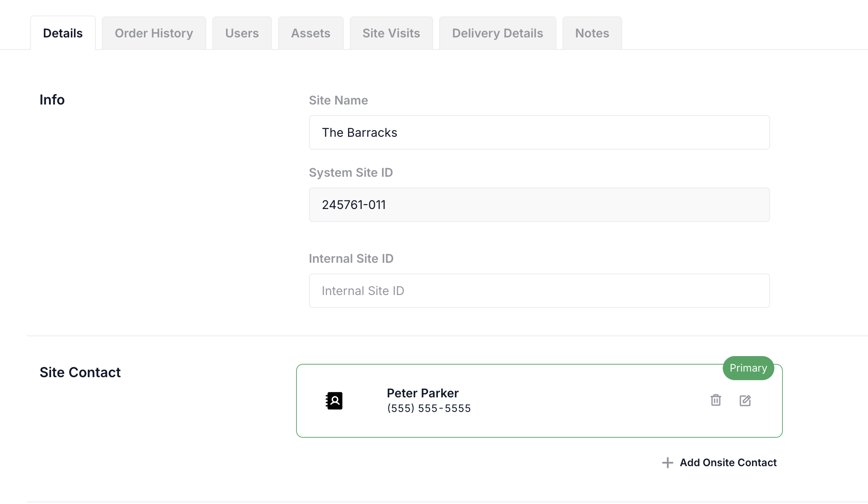The image size is (868, 504).
Task: Click Add Onsite Contact link
Action: click(x=728, y=463)
